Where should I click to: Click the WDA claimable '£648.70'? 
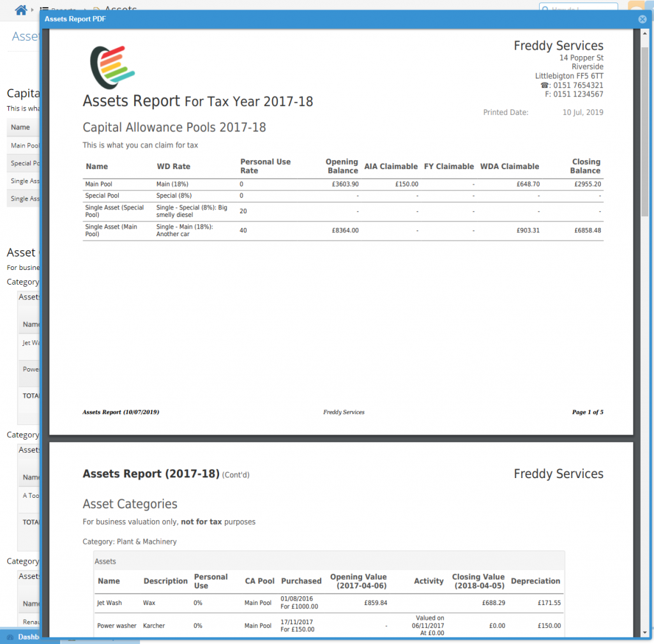[528, 184]
